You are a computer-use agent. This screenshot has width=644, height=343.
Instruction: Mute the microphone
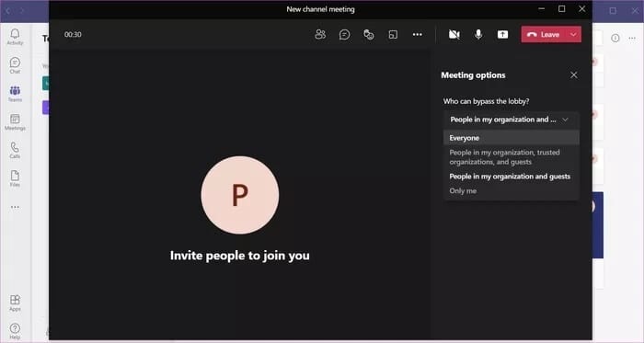(478, 34)
